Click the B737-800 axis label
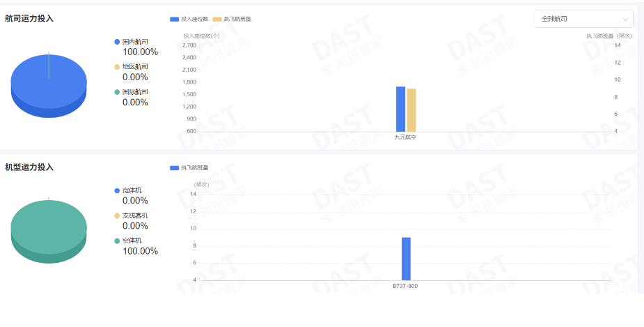Viewport: 644px width, 327px height. pos(405,286)
